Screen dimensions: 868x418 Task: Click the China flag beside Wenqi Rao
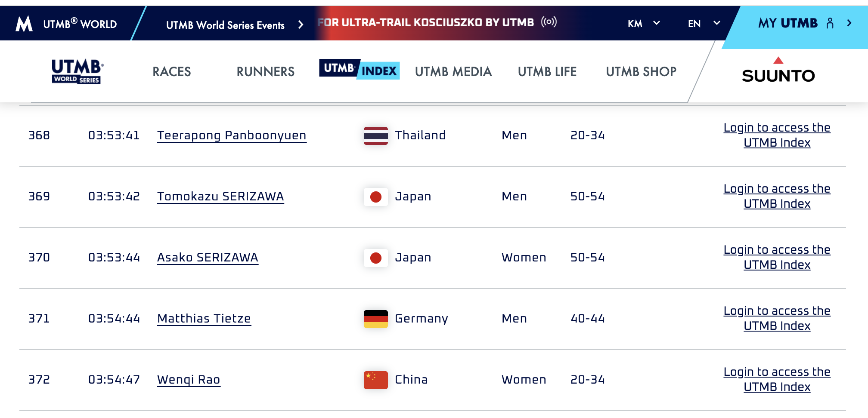(x=375, y=379)
